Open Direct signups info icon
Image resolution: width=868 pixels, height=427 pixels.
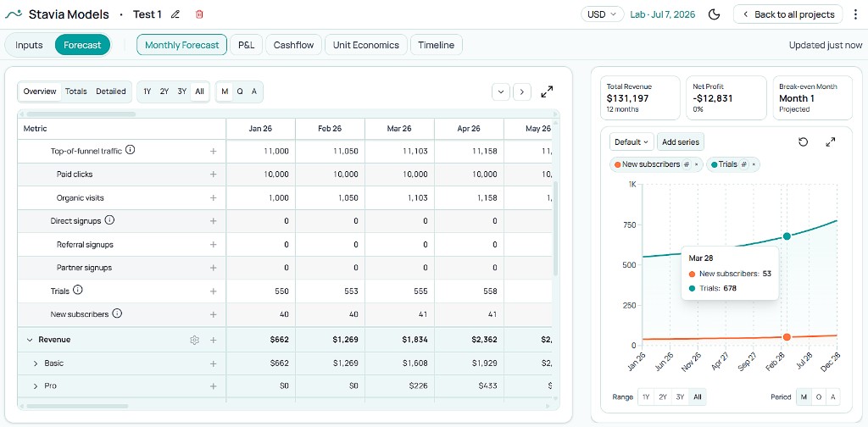pos(109,220)
